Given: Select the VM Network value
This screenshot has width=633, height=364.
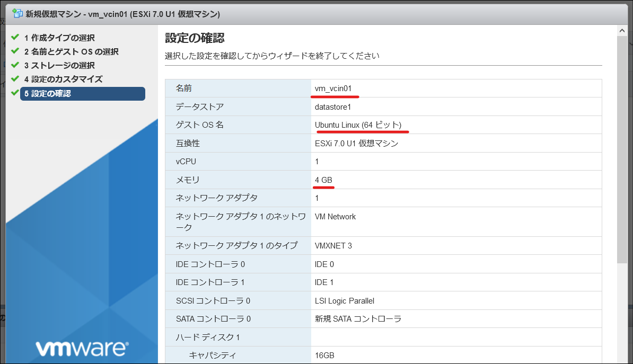Looking at the screenshot, I should (335, 217).
